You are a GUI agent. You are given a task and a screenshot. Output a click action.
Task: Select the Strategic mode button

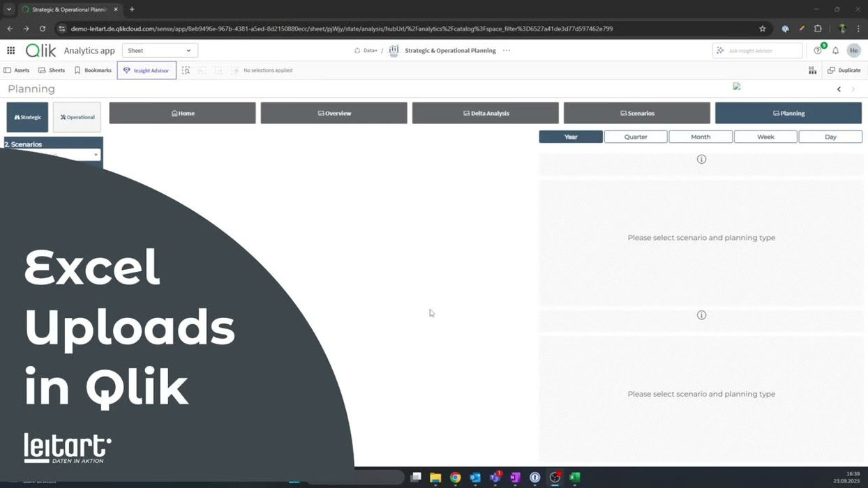(27, 117)
